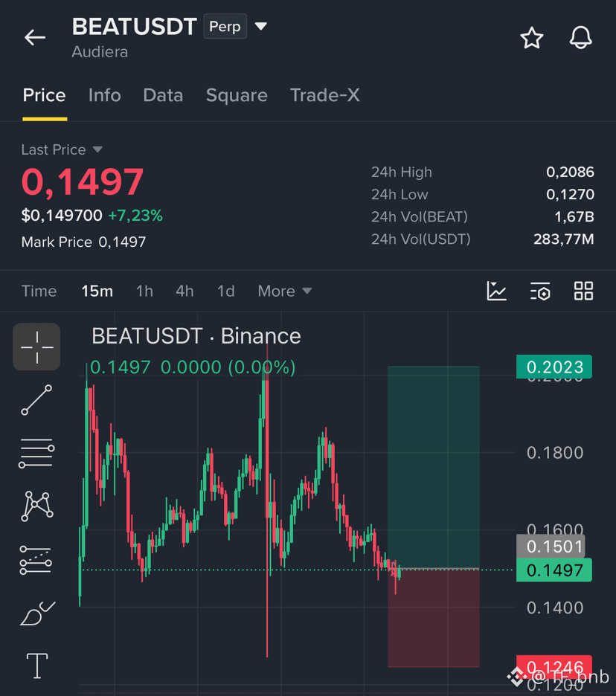Select the trend line drawing tool
This screenshot has width=616, height=696.
(x=36, y=400)
